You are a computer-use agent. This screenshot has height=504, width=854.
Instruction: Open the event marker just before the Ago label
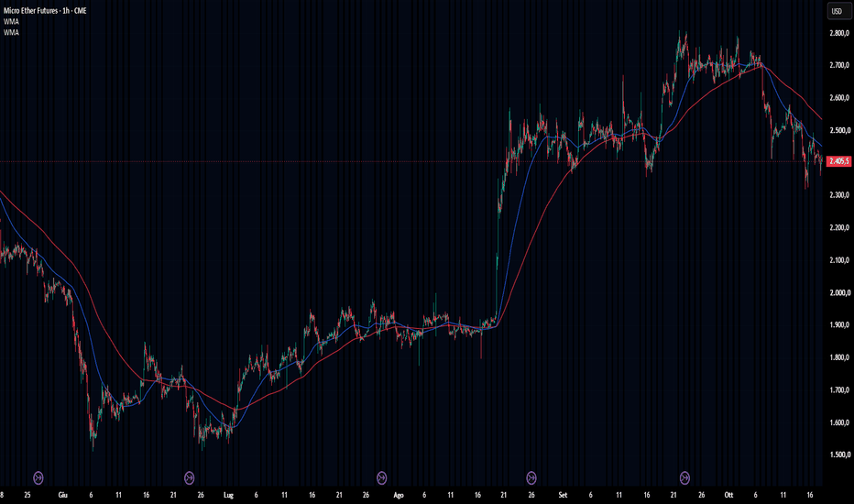click(x=382, y=477)
